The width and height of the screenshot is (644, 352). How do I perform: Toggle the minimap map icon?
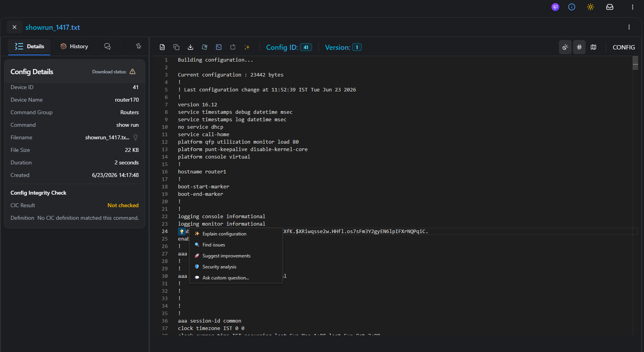[x=593, y=47]
